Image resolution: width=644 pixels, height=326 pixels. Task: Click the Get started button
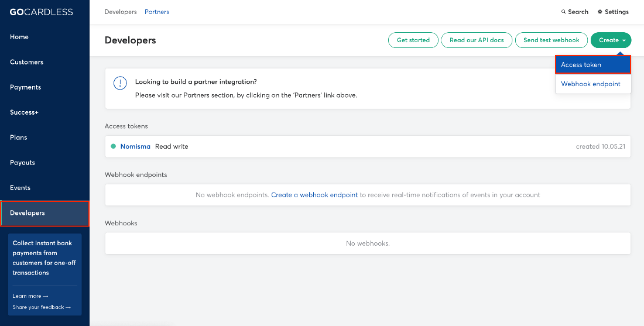[413, 40]
